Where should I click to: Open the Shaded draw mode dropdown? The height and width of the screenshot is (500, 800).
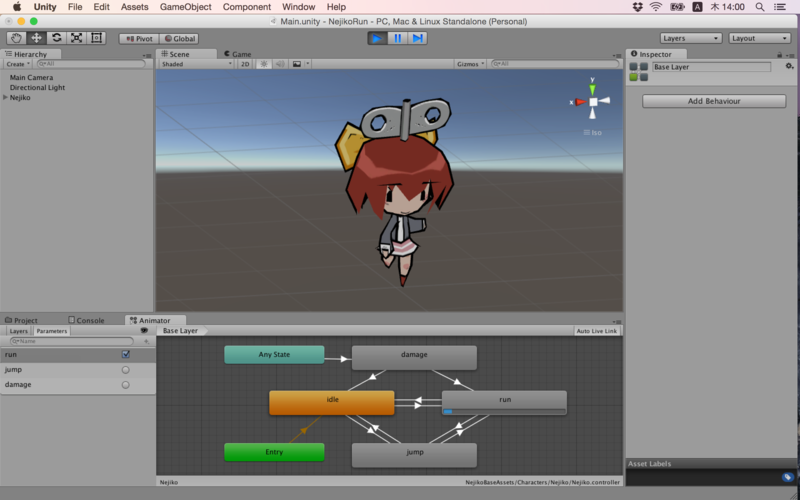196,64
